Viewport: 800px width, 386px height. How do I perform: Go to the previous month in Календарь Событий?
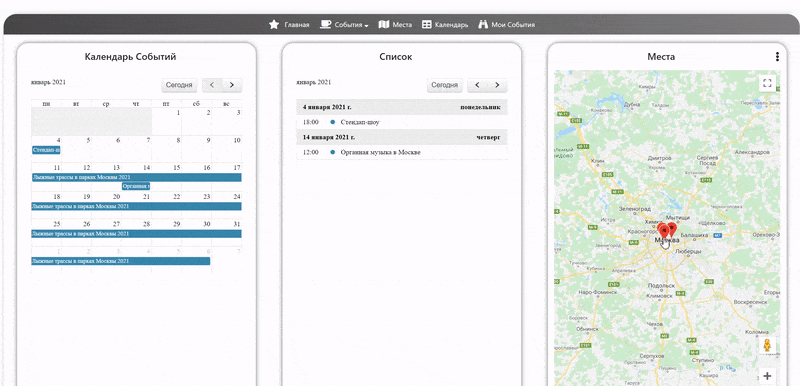tap(212, 85)
